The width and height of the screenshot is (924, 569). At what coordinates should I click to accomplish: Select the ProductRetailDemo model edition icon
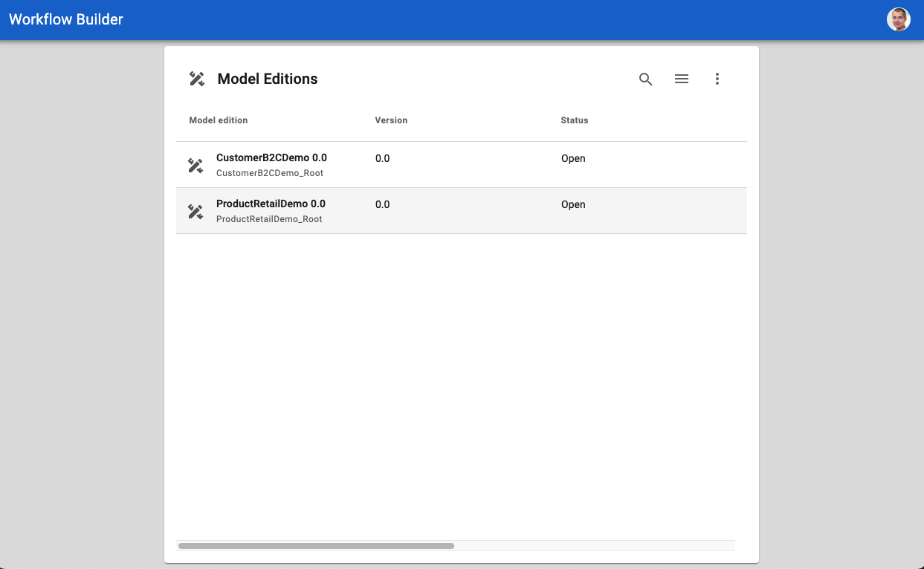195,210
